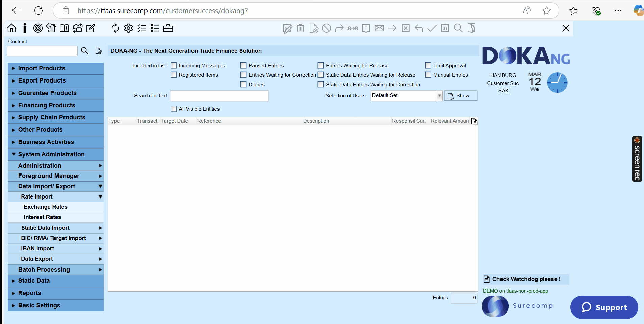The image size is (644, 324).
Task: Click the undo back arrow icon
Action: (419, 28)
